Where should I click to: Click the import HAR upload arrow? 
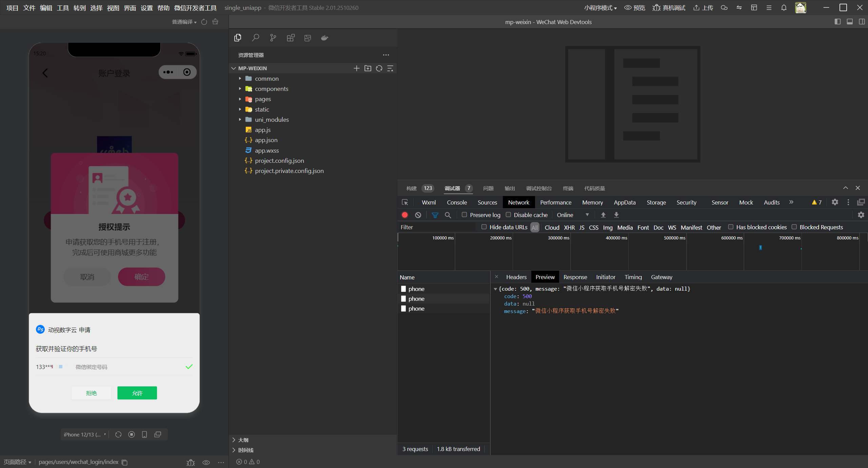(x=603, y=215)
